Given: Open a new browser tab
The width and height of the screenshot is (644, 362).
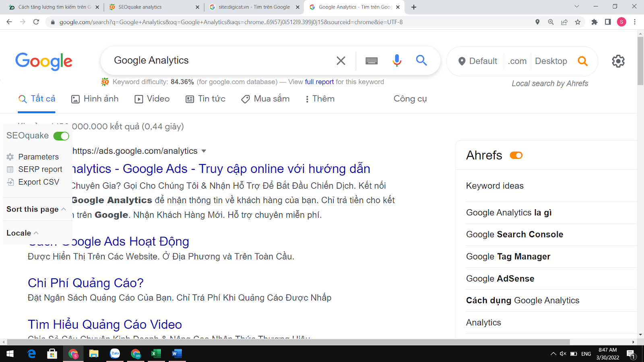Looking at the screenshot, I should tap(414, 7).
